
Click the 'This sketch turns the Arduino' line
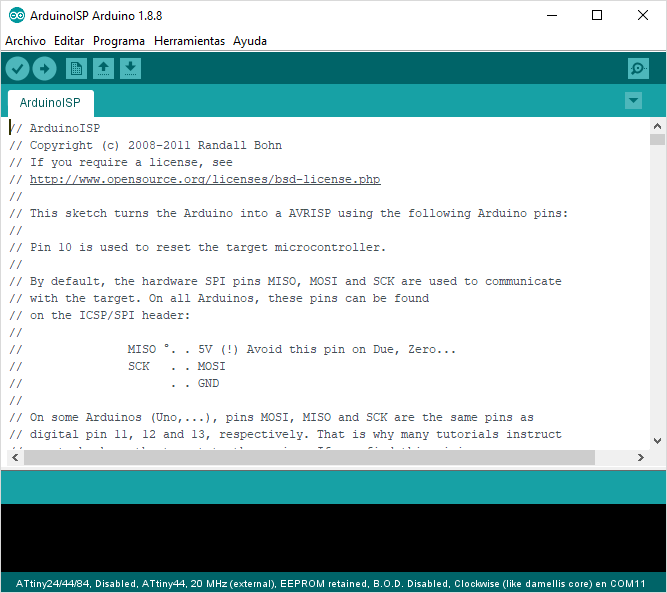click(x=288, y=213)
